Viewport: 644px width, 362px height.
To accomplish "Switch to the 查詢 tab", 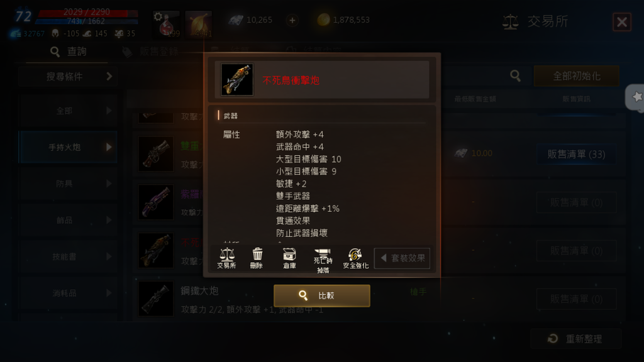I will tap(68, 52).
